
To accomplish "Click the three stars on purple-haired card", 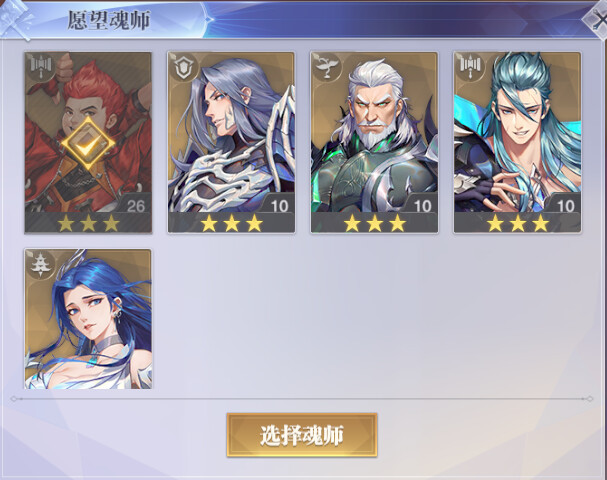I will (231, 223).
